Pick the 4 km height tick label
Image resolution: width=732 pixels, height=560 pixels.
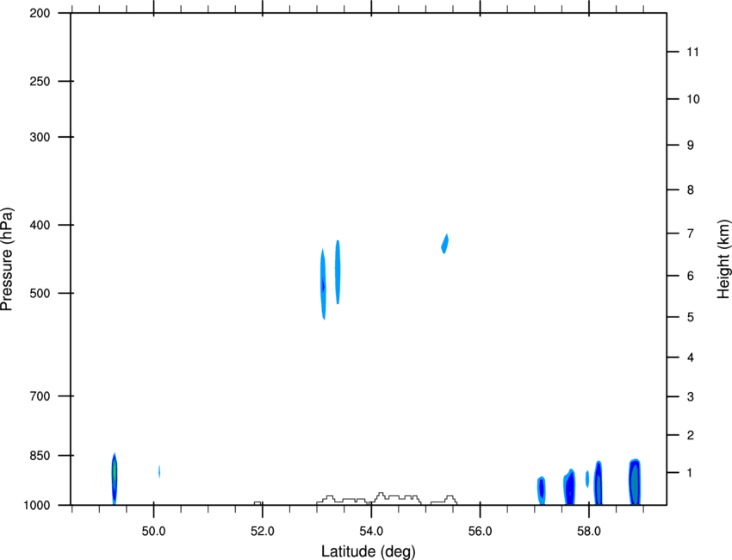pyautogui.click(x=691, y=358)
